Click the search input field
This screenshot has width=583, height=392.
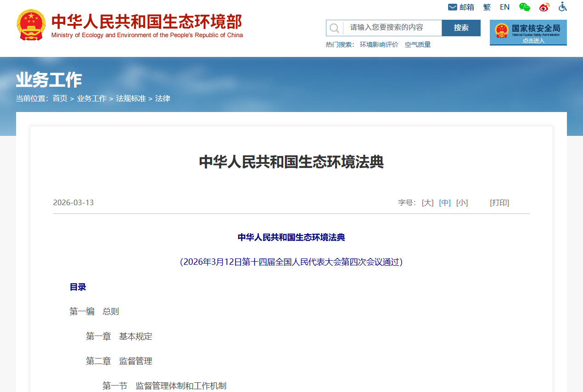pyautogui.click(x=392, y=28)
